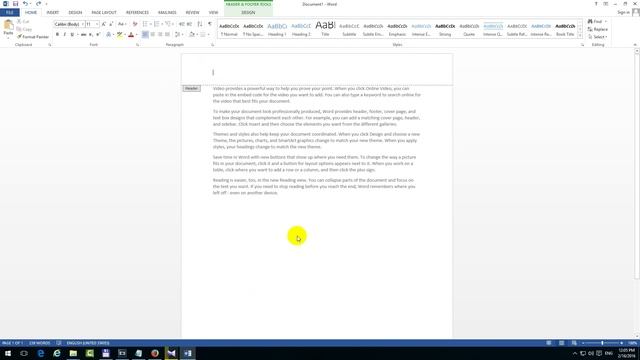Screen dimensions: 640x360
Task: Open proofing errors icon in status bar
Action: pyautogui.click(x=59, y=343)
